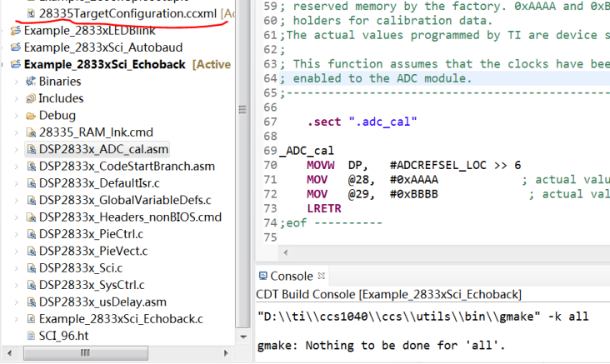This screenshot has width=610, height=364.
Task: Select DSP2833x_Headers_nonBIOS.cmd in the tree
Action: click(130, 217)
